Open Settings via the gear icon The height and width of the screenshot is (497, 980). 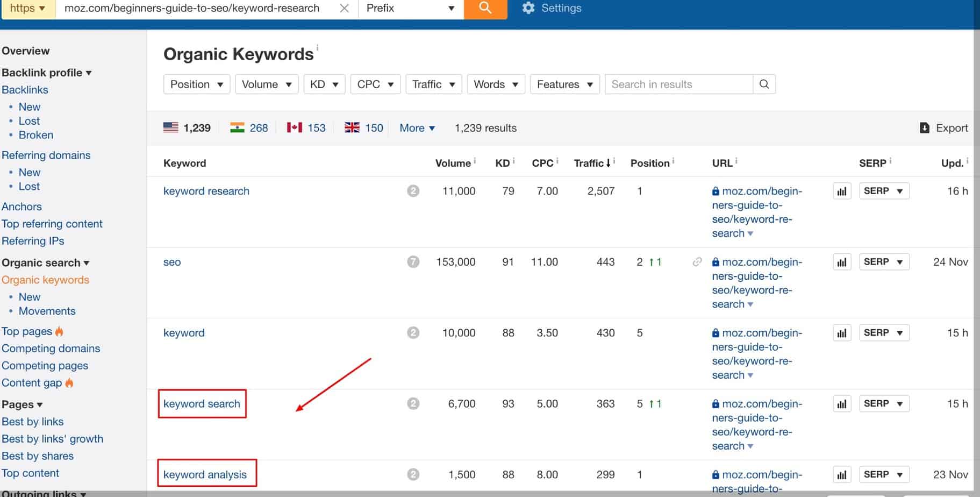click(x=528, y=8)
